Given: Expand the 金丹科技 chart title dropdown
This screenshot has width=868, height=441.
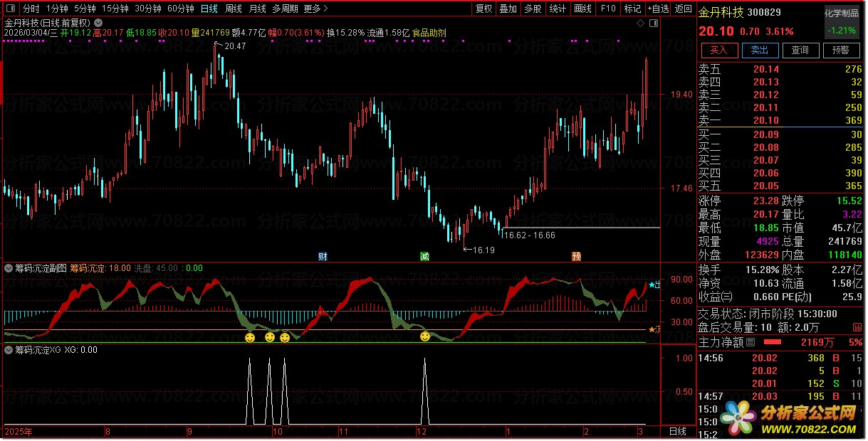Looking at the screenshot, I should (x=98, y=22).
